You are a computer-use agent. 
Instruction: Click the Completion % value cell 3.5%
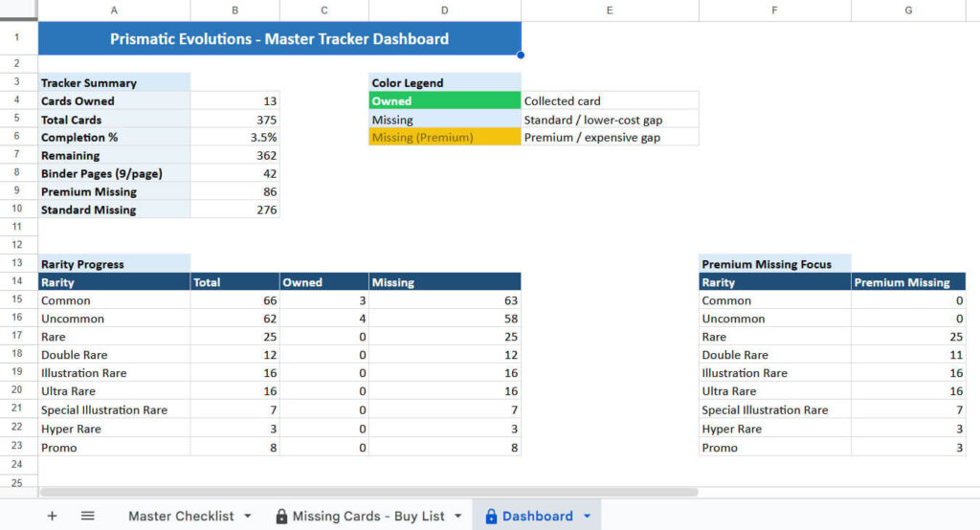coord(235,138)
